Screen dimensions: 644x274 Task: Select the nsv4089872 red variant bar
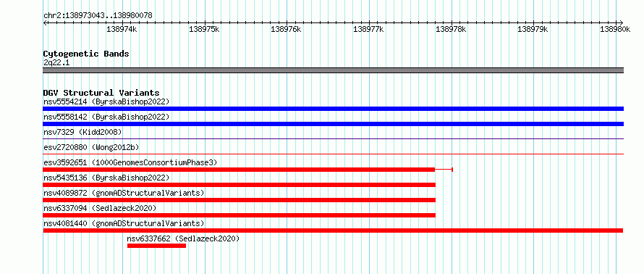point(239,200)
